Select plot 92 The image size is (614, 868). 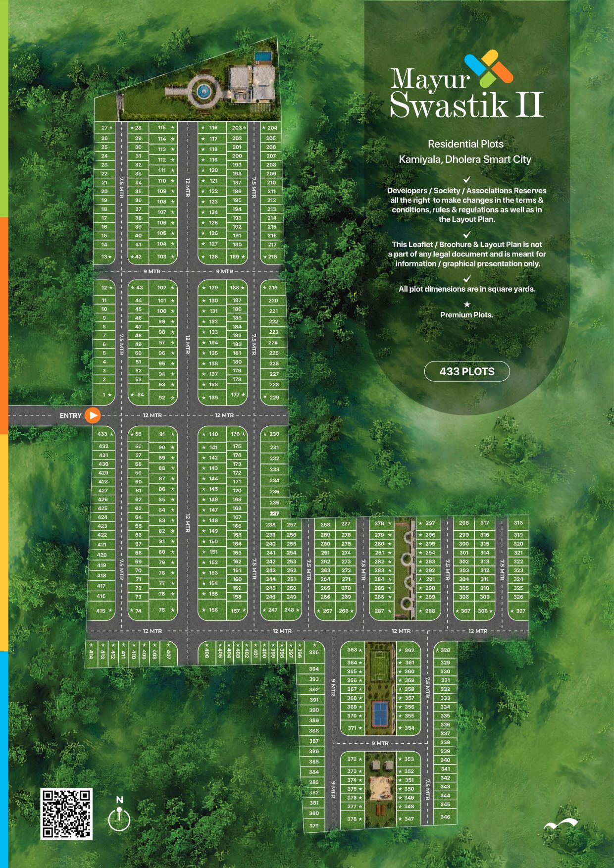(x=164, y=397)
